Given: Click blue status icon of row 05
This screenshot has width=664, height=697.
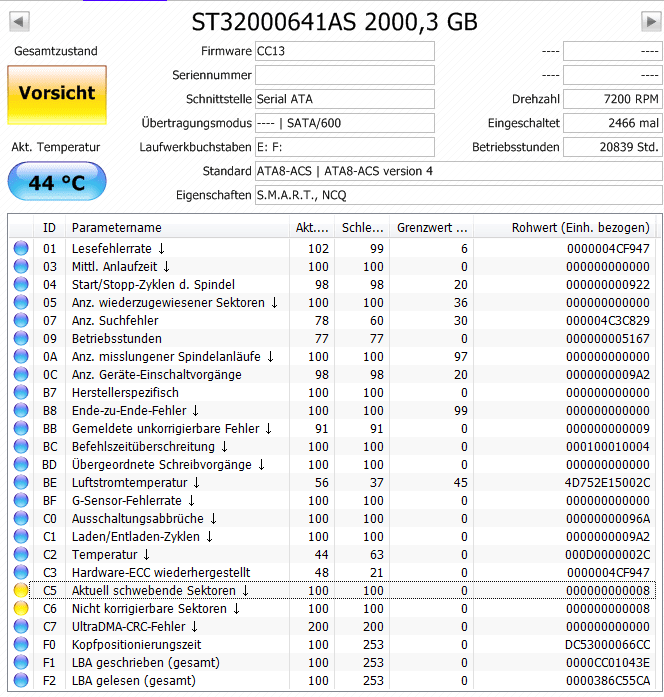Looking at the screenshot, I should point(21,303).
